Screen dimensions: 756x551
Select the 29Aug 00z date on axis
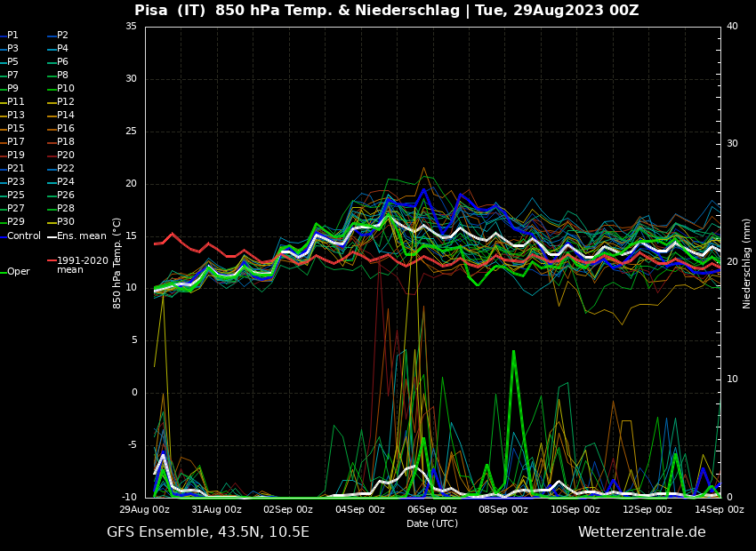coord(145,510)
